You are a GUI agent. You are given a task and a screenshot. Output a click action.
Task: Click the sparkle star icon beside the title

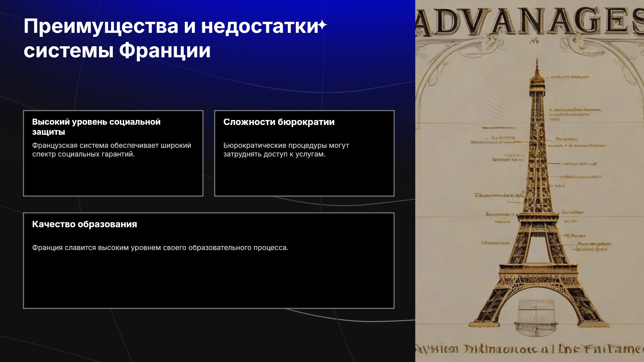pos(322,25)
